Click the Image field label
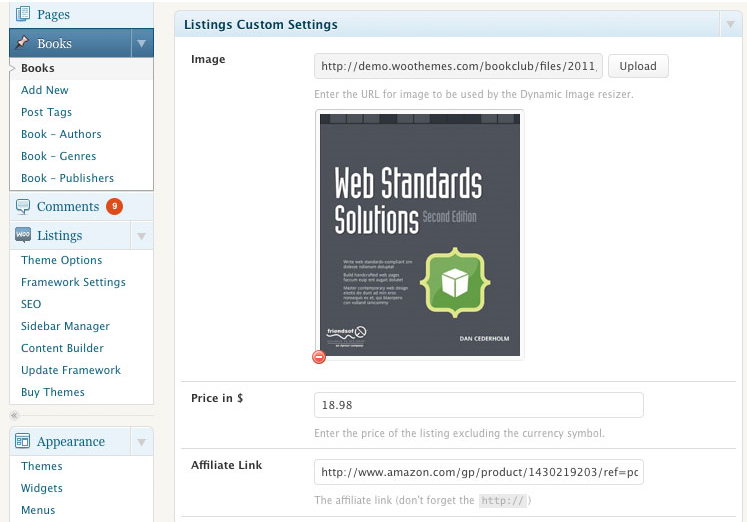Screen dimensions: 747x522 tap(208, 60)
